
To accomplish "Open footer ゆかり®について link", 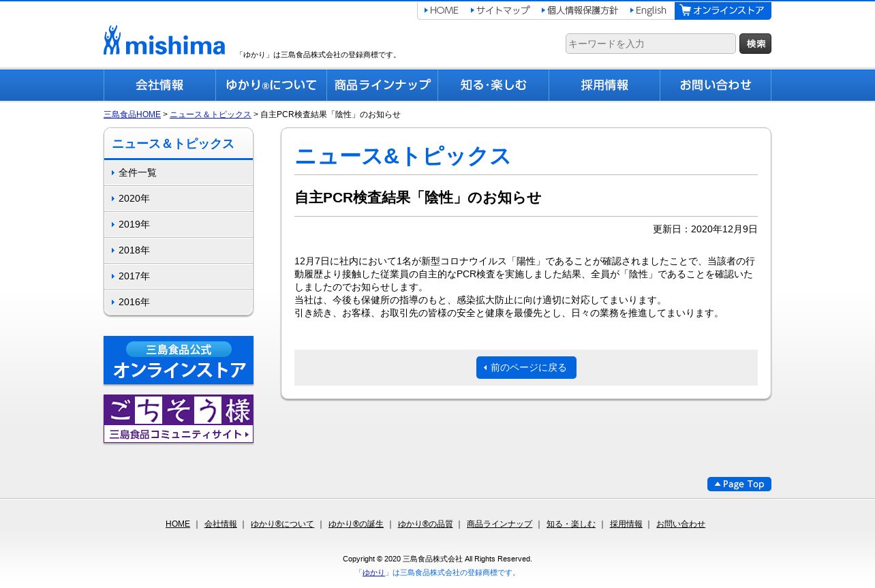I will [x=282, y=524].
